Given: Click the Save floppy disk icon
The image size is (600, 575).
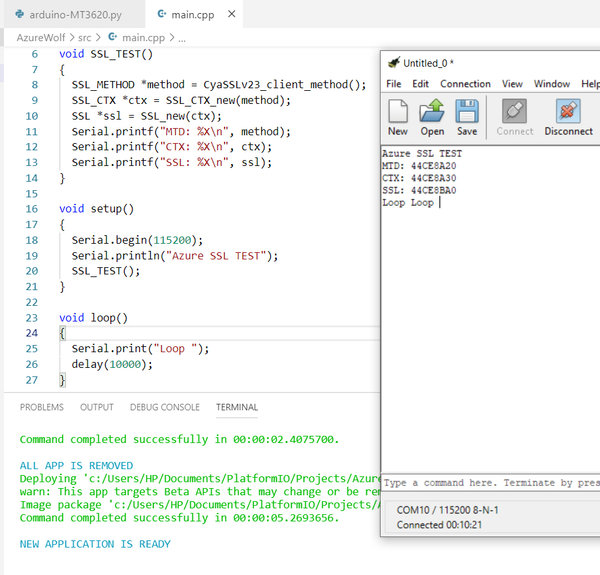Looking at the screenshot, I should click(467, 111).
